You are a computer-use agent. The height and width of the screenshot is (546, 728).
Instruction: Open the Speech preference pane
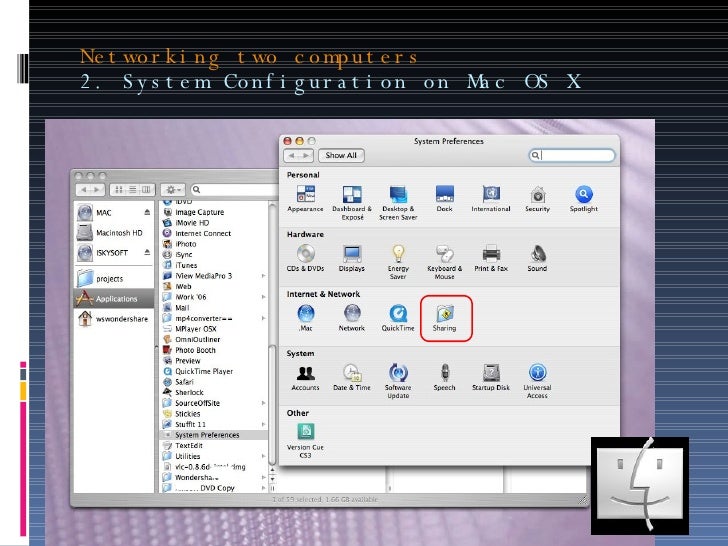coord(444,377)
